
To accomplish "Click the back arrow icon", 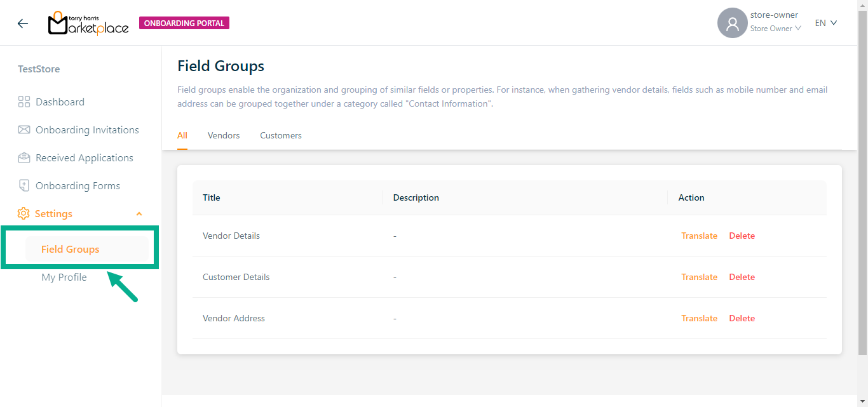I will click(x=23, y=23).
